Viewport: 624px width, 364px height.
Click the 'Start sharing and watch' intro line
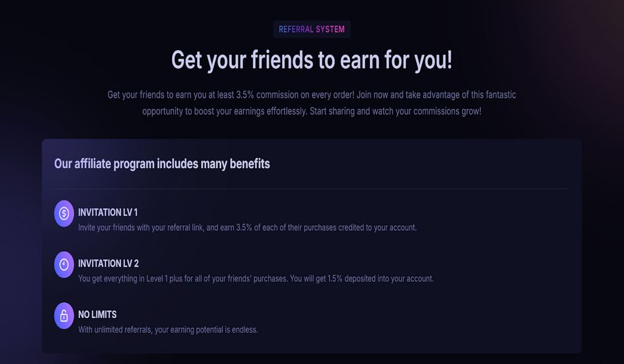click(x=311, y=111)
